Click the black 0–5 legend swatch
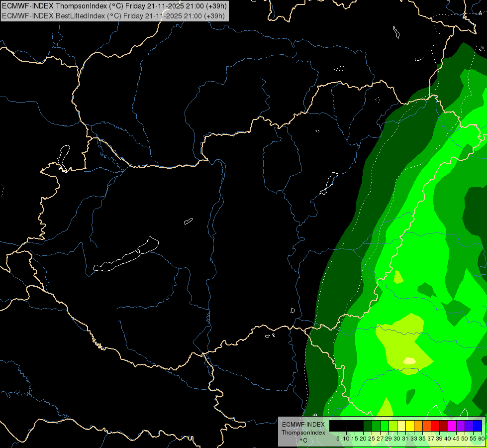The width and height of the screenshot is (487, 448). [x=334, y=426]
